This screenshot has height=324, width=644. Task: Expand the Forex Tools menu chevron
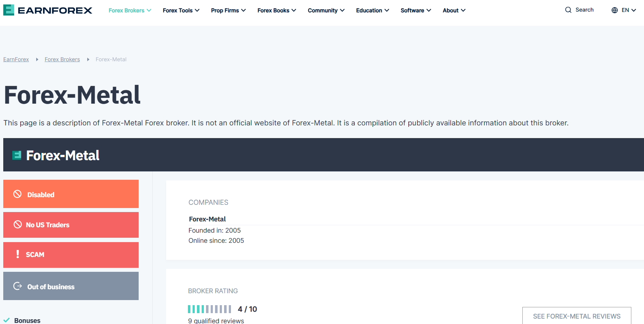click(197, 10)
